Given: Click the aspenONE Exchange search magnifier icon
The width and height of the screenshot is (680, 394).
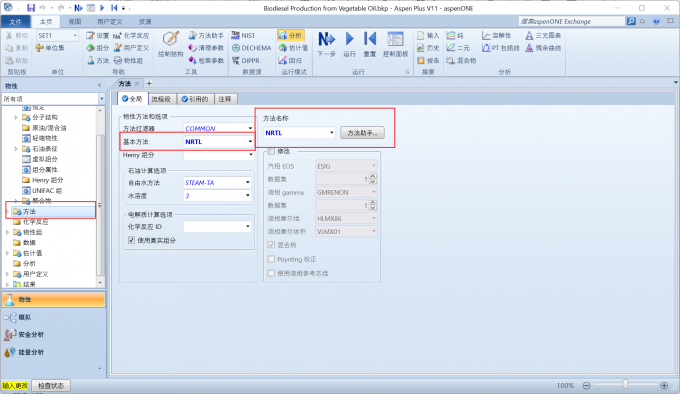Looking at the screenshot, I should pyautogui.click(x=631, y=21).
